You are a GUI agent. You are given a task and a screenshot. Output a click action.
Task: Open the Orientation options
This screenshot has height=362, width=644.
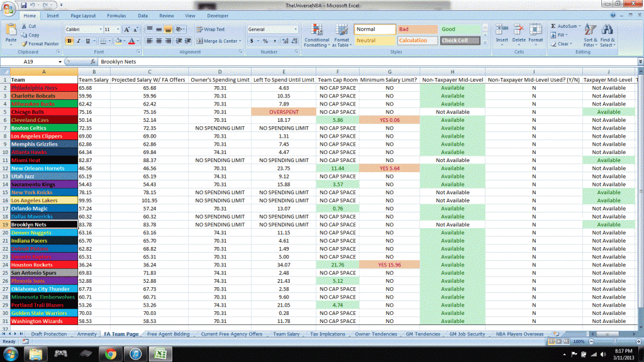(179, 30)
